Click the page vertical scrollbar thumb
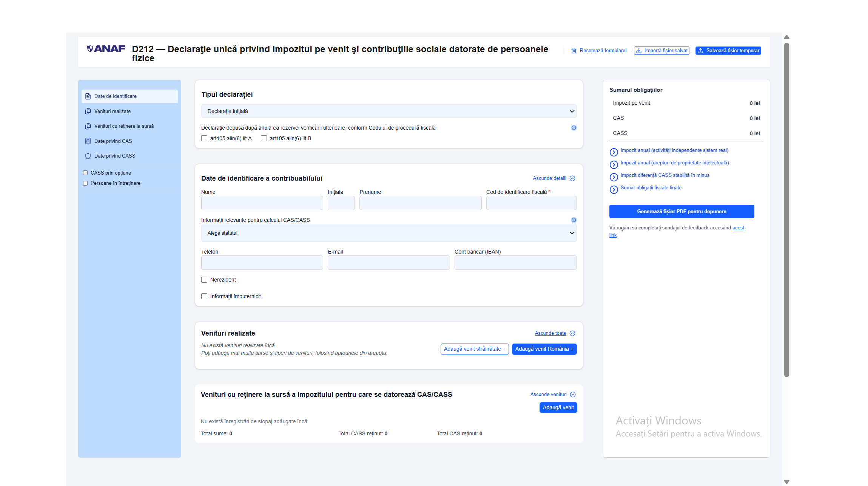868x486 pixels. pyautogui.click(x=786, y=210)
